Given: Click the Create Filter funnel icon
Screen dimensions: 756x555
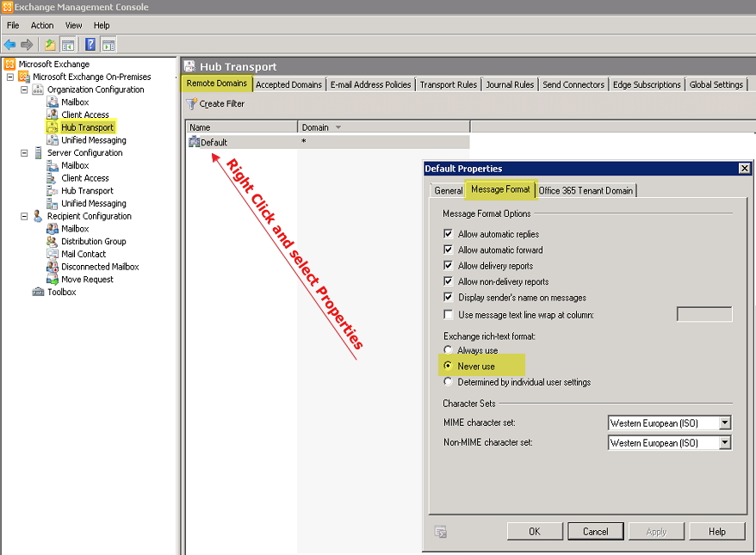Looking at the screenshot, I should coord(191,103).
